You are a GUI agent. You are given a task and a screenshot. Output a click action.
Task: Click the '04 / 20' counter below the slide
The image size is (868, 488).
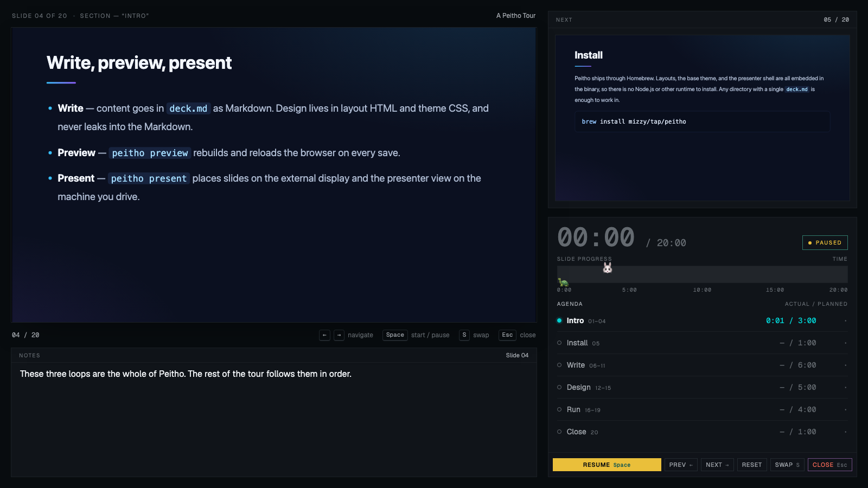pyautogui.click(x=25, y=335)
